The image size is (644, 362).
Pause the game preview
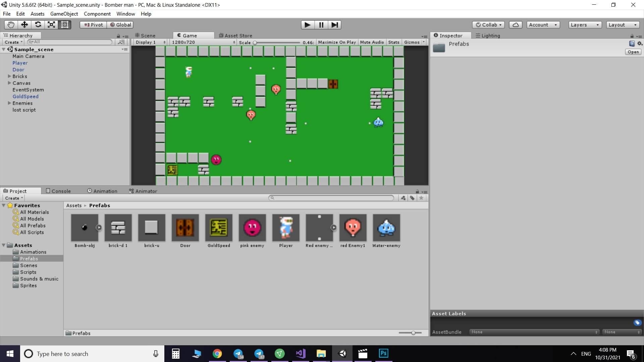pos(321,25)
